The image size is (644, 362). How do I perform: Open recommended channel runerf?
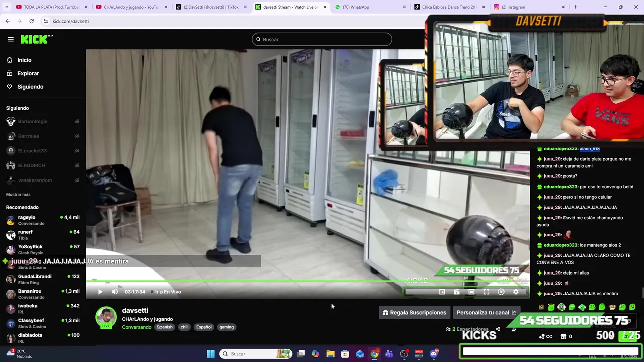[x=42, y=235]
